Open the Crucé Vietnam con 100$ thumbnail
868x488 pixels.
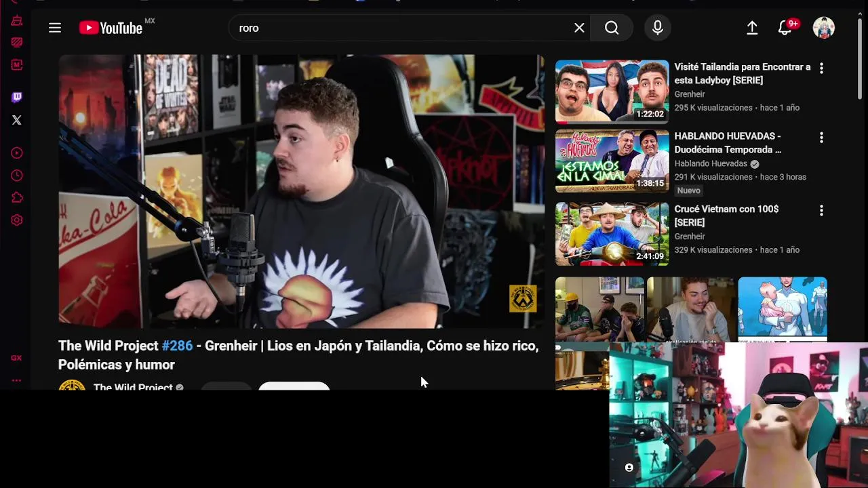pyautogui.click(x=612, y=234)
